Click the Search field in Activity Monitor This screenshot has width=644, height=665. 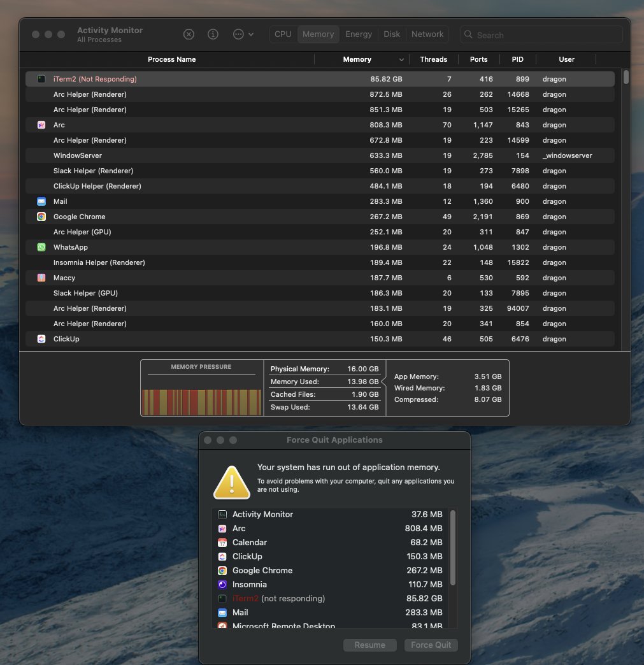(x=541, y=34)
